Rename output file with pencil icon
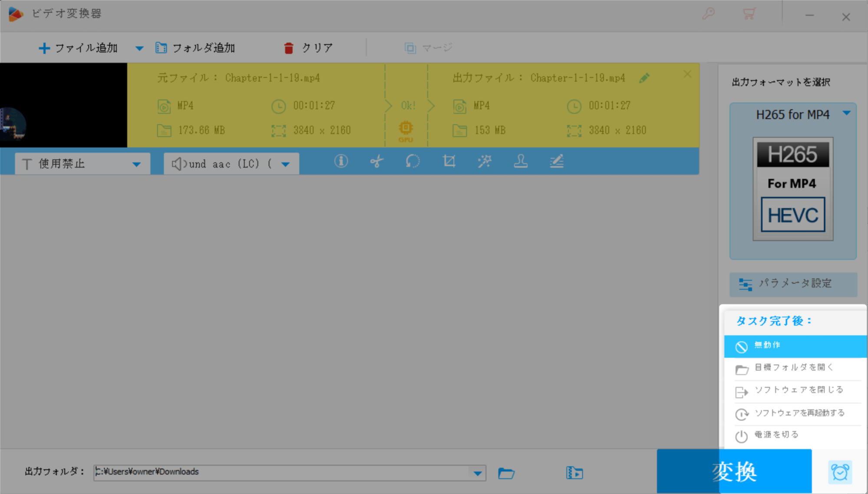This screenshot has height=494, width=868. (x=644, y=78)
